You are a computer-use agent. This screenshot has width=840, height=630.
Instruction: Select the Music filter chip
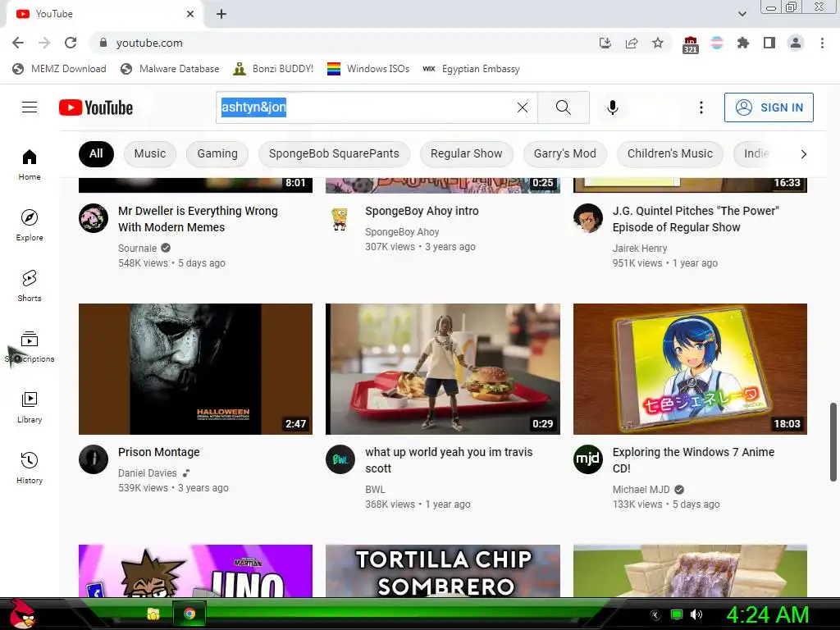(x=150, y=154)
